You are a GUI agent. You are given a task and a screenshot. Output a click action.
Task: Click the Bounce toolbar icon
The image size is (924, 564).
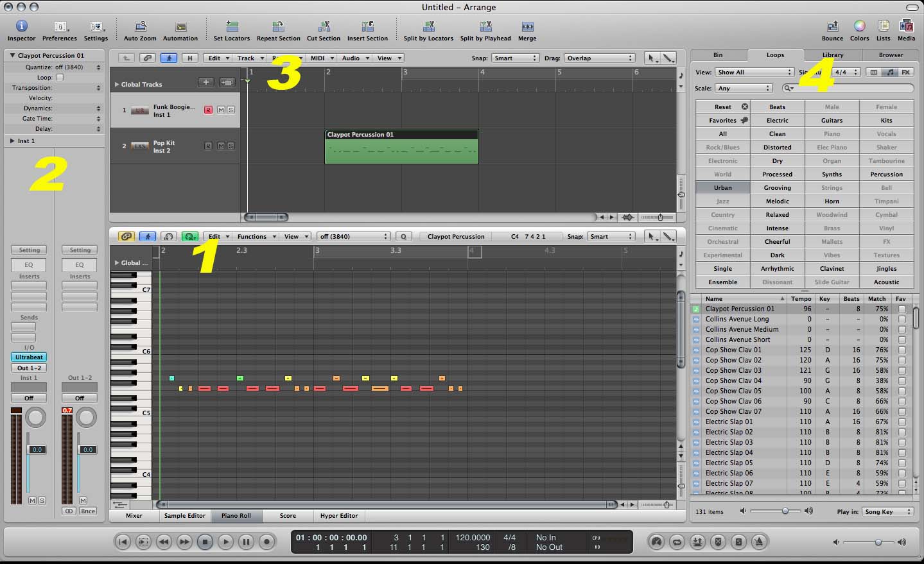click(x=832, y=26)
